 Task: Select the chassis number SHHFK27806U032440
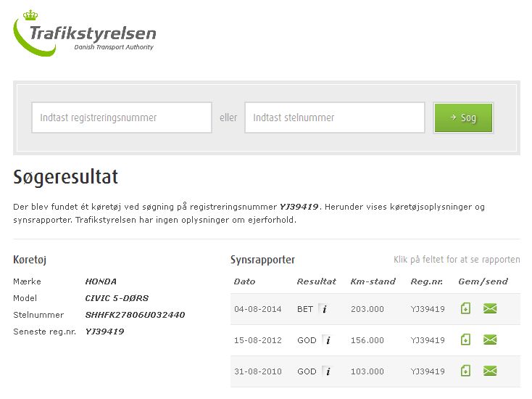click(x=135, y=315)
